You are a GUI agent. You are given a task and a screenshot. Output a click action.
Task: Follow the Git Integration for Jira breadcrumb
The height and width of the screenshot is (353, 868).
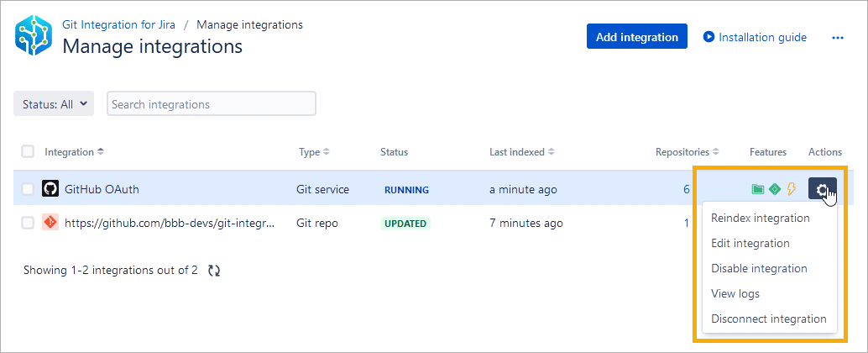(119, 24)
